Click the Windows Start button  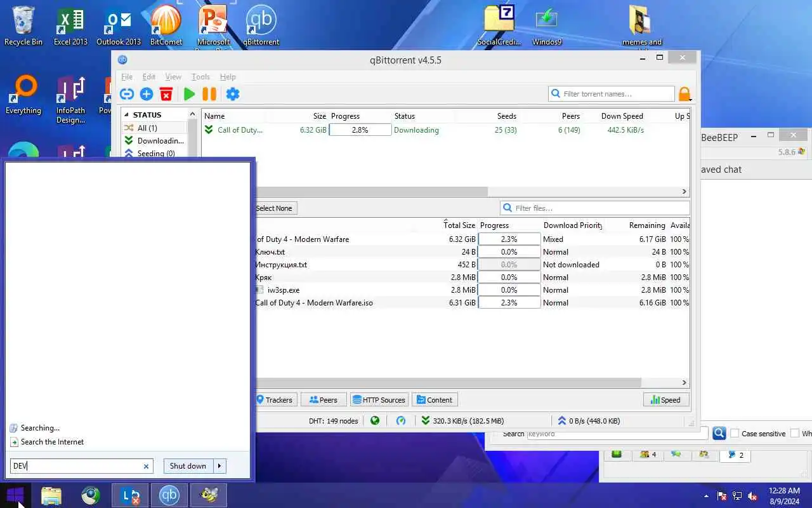pos(15,495)
